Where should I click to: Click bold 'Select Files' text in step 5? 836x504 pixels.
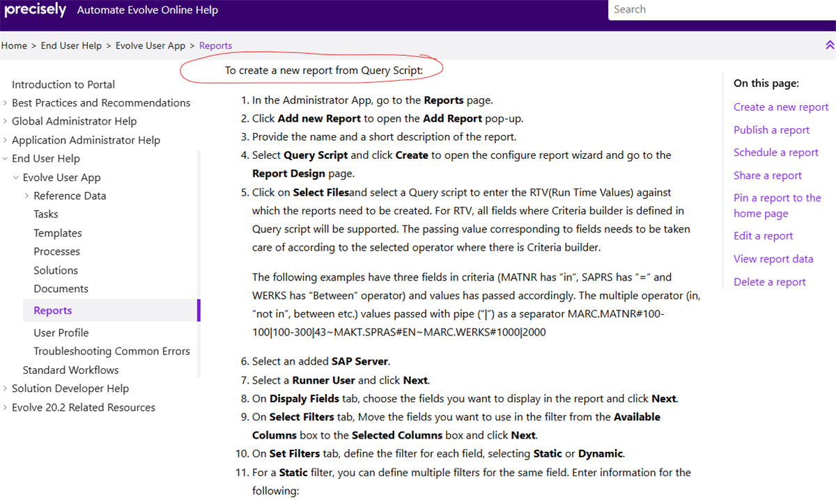click(321, 192)
